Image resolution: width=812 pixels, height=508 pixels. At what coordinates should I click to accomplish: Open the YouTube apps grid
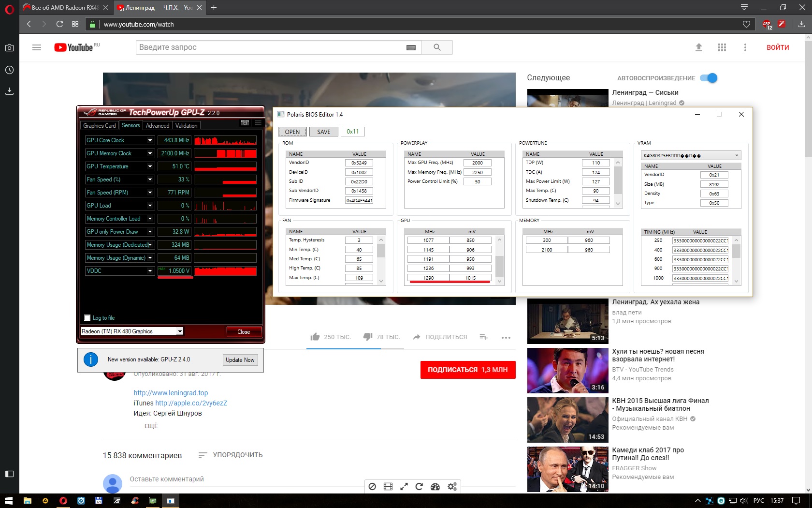(x=722, y=47)
